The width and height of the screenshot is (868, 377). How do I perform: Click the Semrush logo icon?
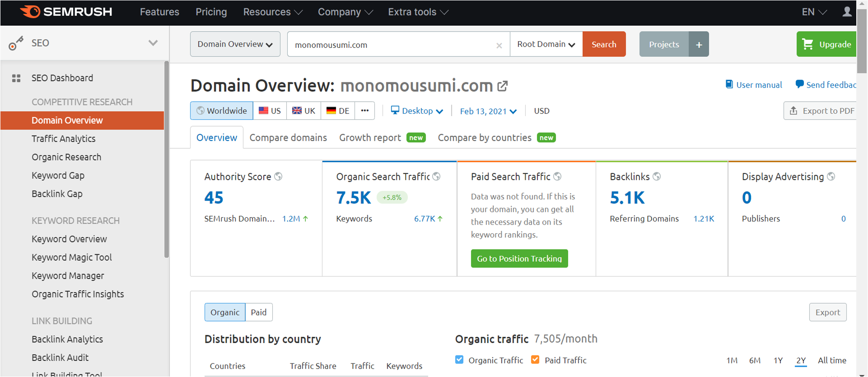pos(31,12)
